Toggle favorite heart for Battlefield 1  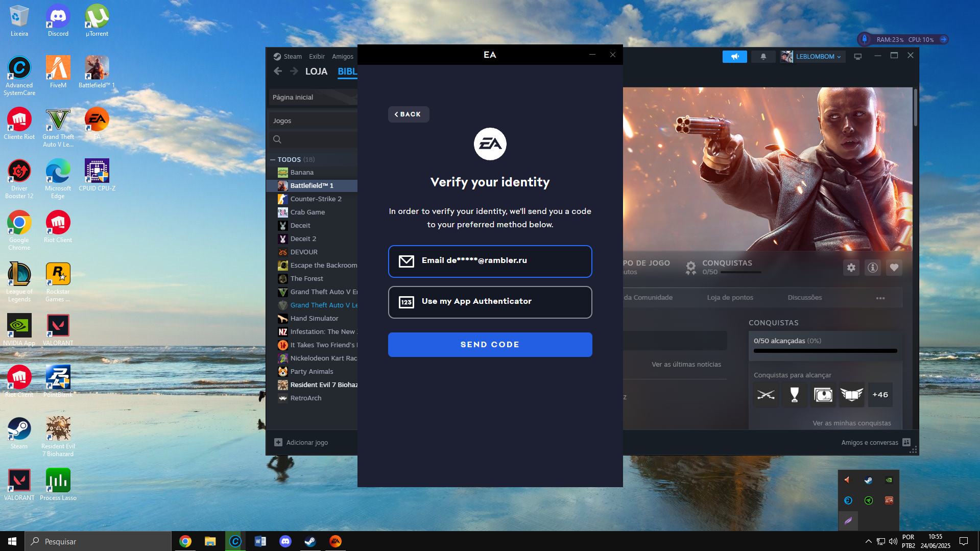pyautogui.click(x=894, y=268)
